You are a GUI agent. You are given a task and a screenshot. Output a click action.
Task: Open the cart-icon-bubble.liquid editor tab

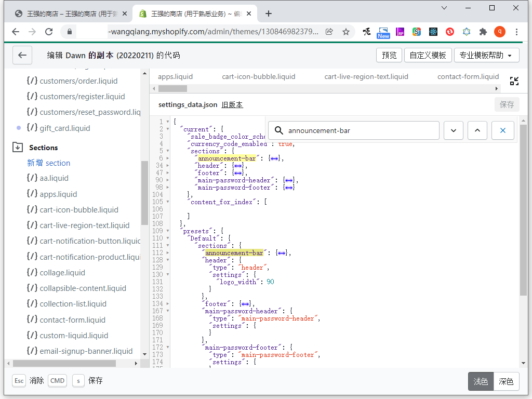pos(258,76)
